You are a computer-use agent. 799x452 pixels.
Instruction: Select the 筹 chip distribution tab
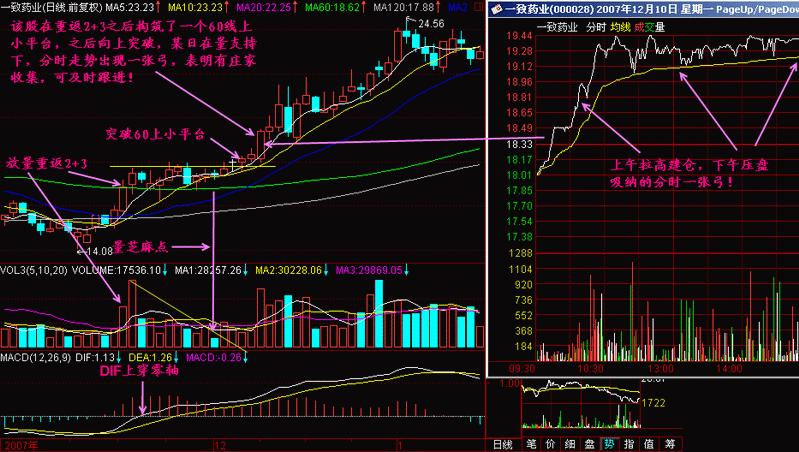[669, 444]
